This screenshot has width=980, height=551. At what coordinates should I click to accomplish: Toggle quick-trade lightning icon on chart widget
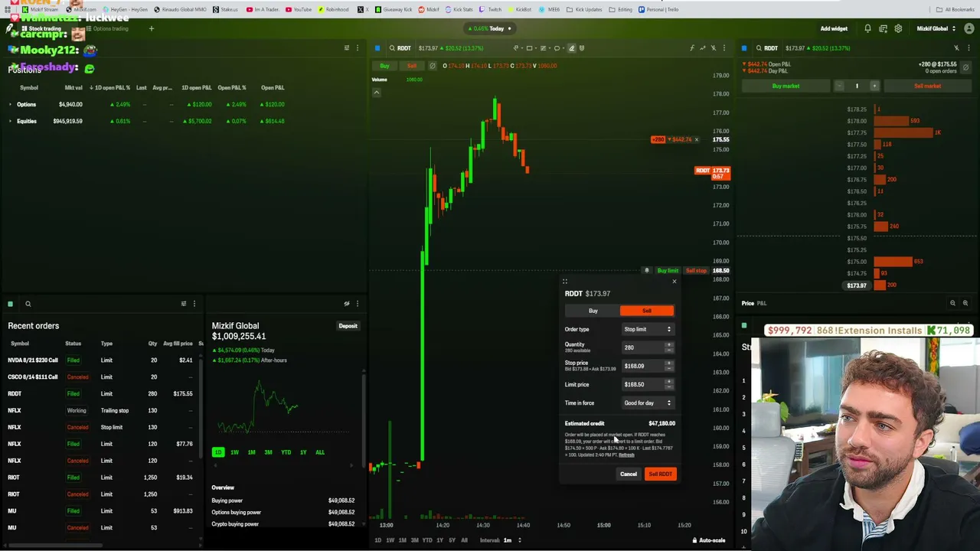(x=714, y=48)
